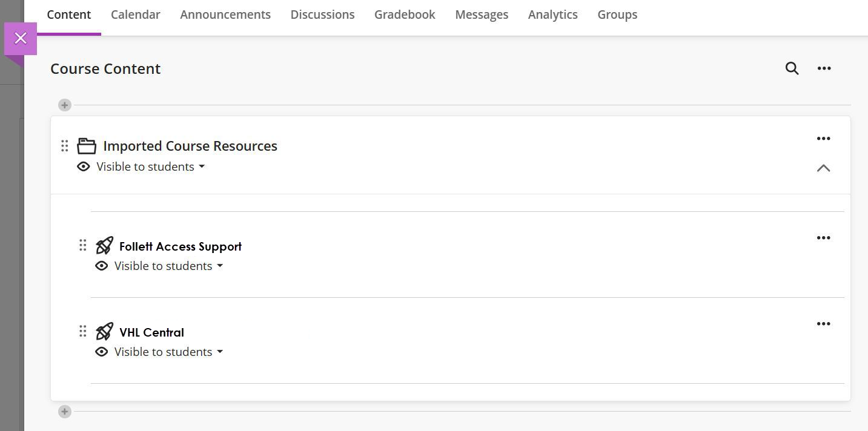Click the Course Content heading
The height and width of the screenshot is (431, 868).
(x=105, y=68)
